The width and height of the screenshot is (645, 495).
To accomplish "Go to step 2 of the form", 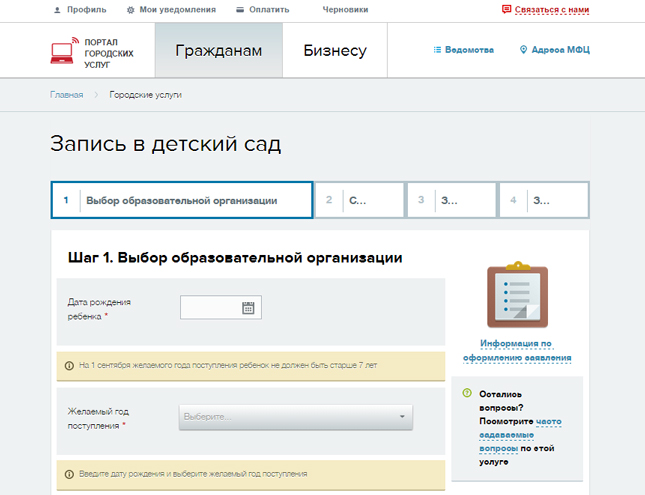I will pos(360,200).
